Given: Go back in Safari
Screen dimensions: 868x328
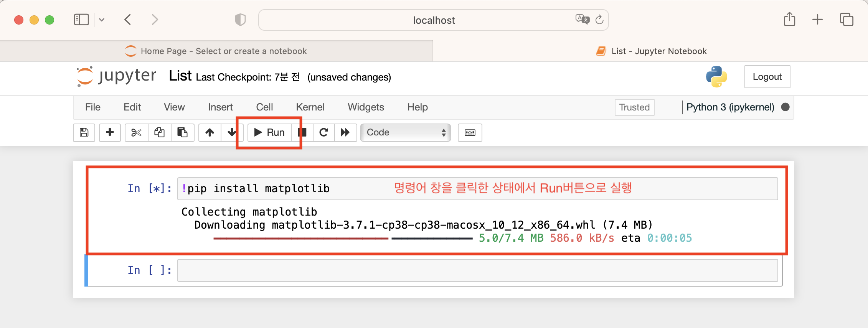Looking at the screenshot, I should pos(128,20).
